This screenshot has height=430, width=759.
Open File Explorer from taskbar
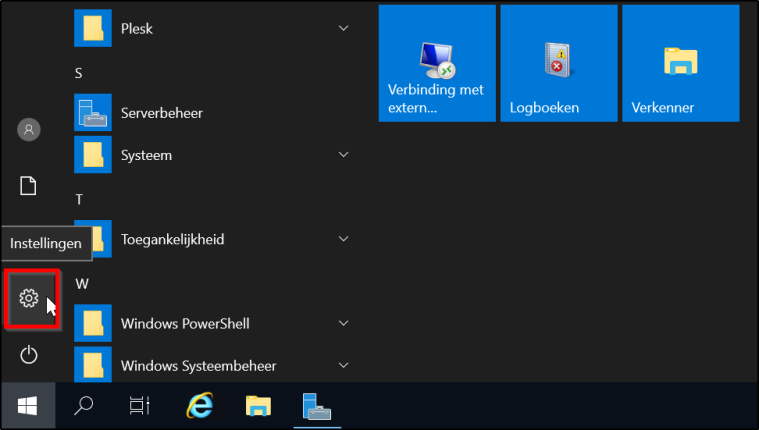(x=259, y=405)
